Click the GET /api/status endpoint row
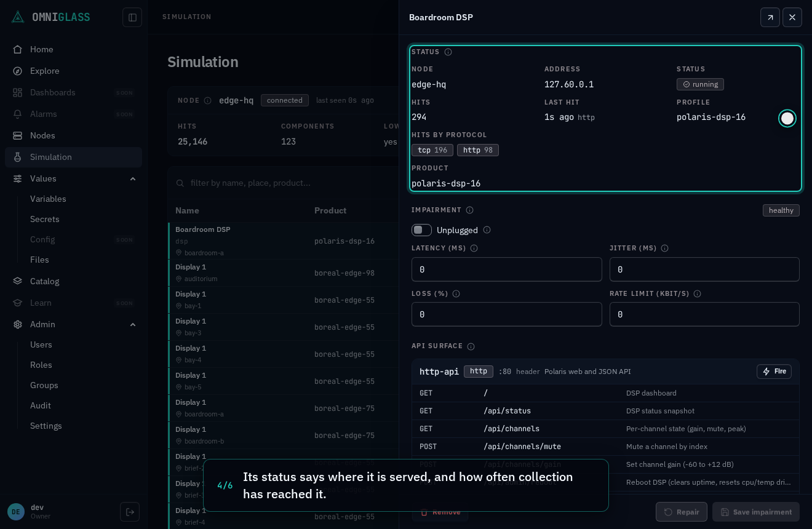Screen dimensions: 812x529 605,411
